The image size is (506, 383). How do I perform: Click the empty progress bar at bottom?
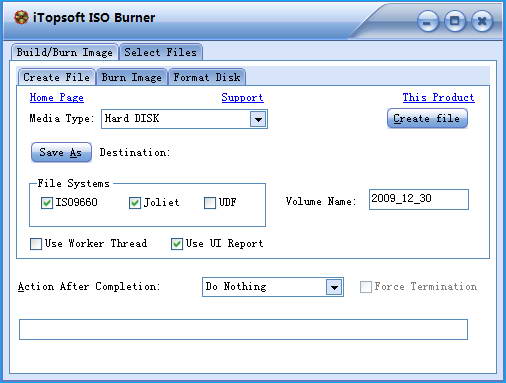pyautogui.click(x=243, y=329)
